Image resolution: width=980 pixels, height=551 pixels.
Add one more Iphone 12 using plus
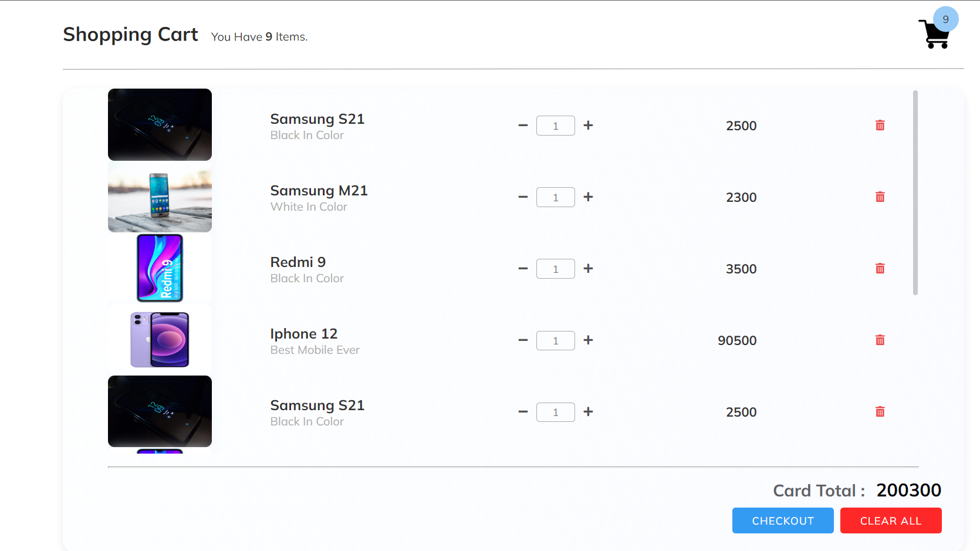tap(588, 340)
